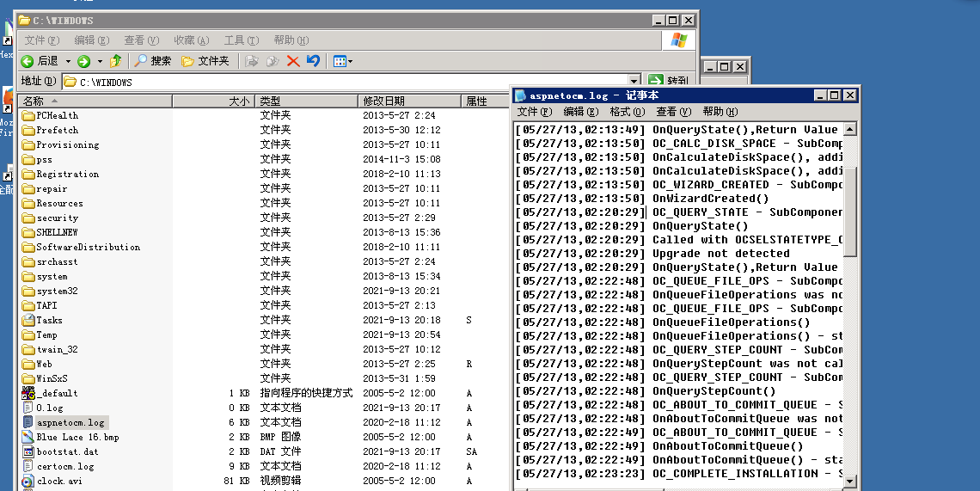Select the Tasks scheduled folder icon
The width and height of the screenshot is (980, 491).
[x=28, y=320]
